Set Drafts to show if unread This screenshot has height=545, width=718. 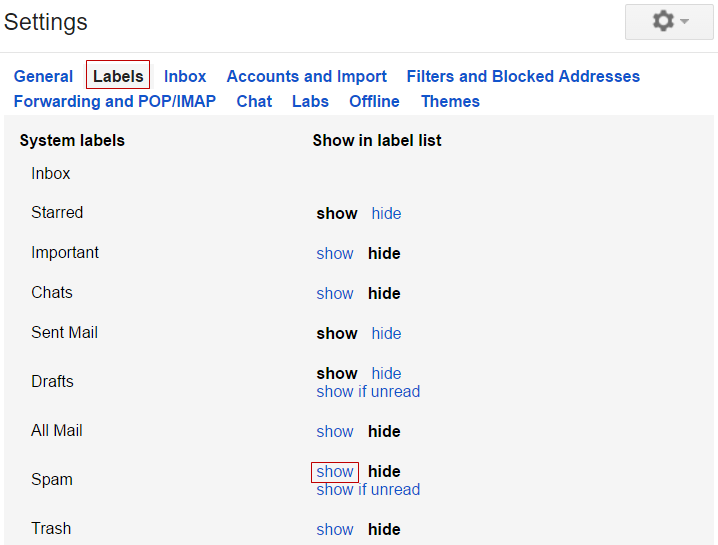point(368,391)
